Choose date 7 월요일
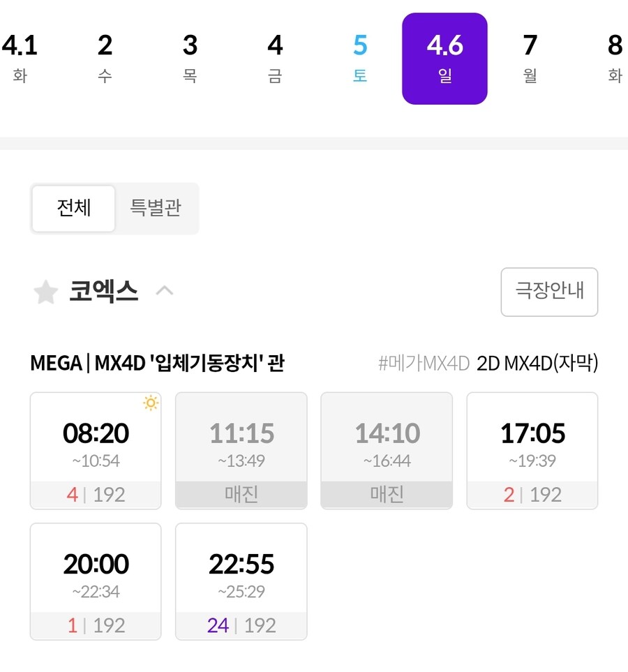This screenshot has width=628, height=672. [530, 59]
